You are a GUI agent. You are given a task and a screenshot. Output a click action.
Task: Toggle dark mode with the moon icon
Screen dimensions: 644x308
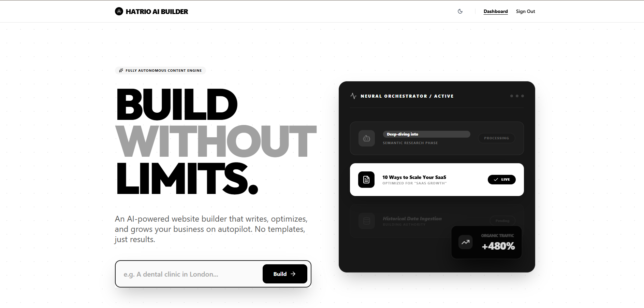(x=460, y=11)
